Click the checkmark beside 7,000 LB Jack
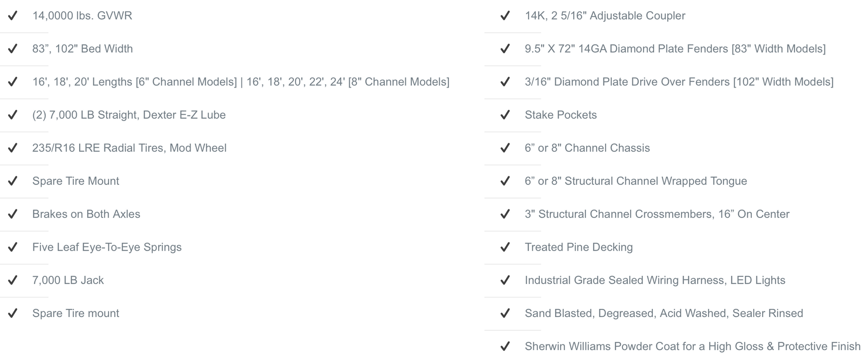 click(13, 280)
